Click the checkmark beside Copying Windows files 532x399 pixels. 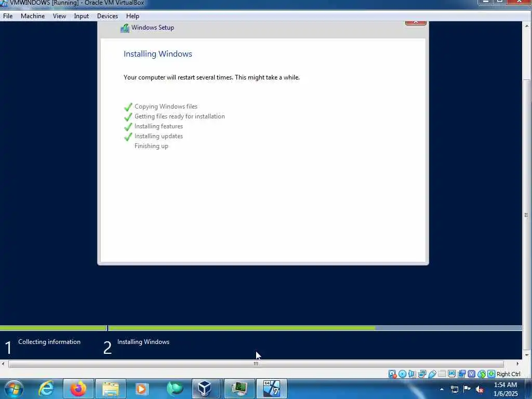[128, 107]
